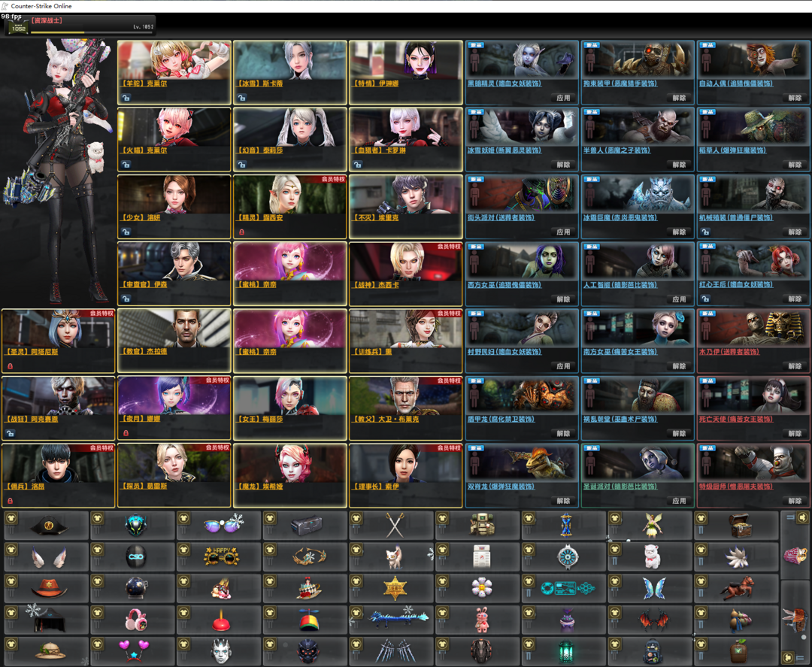Toggle the lock on 红心王后 zombie skin
This screenshot has width=812, height=667.
706,299
